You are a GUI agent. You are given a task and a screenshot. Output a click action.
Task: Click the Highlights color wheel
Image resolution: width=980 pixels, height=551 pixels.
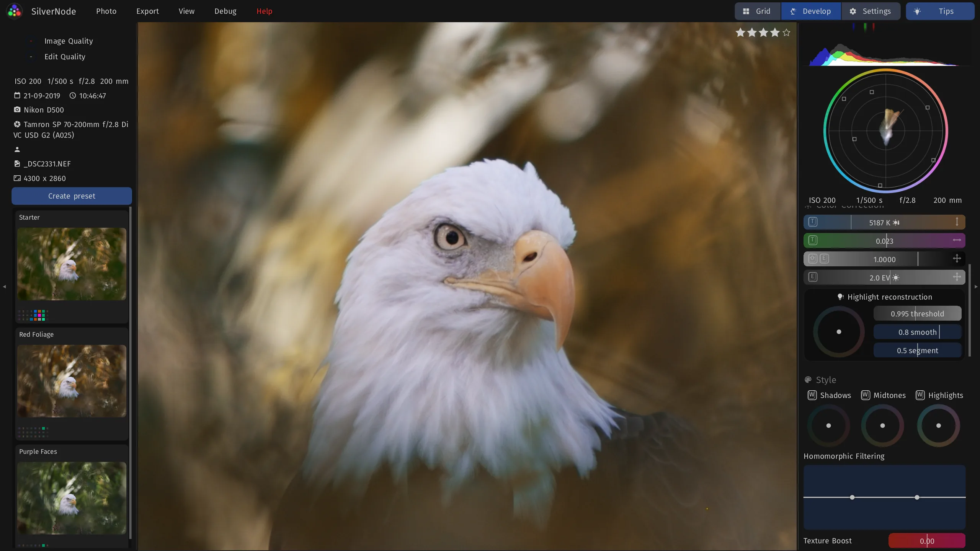[938, 425]
